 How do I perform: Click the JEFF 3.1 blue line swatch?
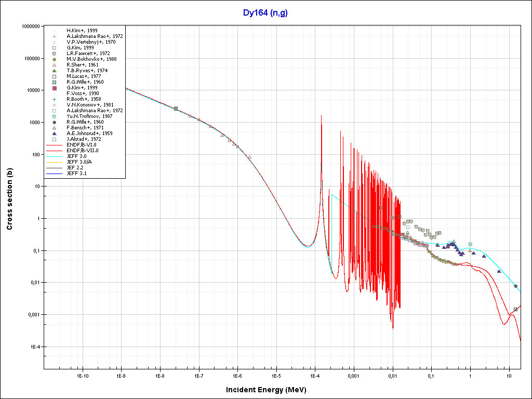54,174
